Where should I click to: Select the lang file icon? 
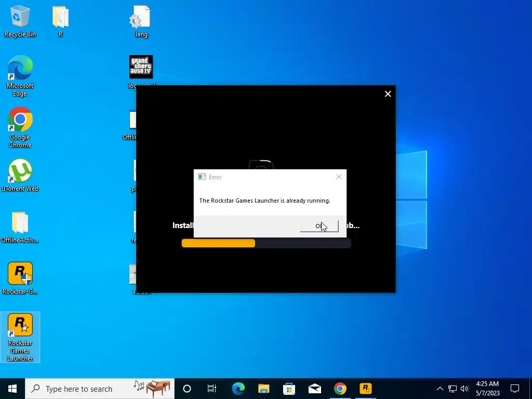(141, 21)
